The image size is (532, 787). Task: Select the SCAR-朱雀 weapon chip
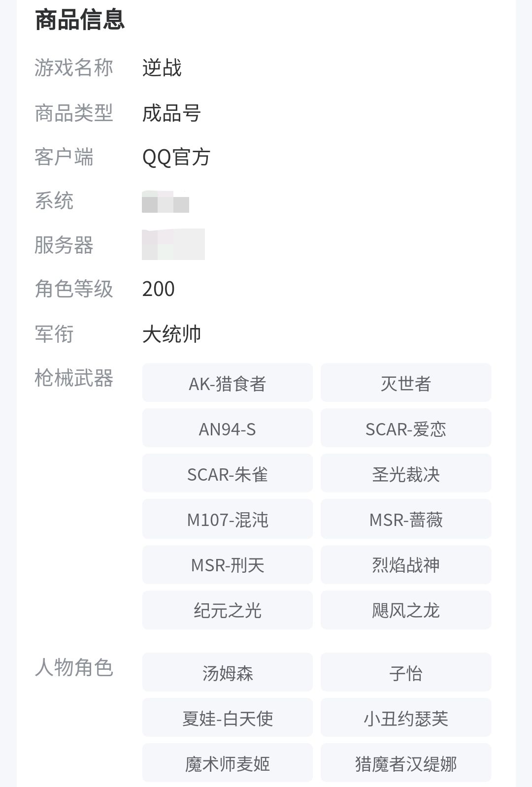[x=227, y=474]
